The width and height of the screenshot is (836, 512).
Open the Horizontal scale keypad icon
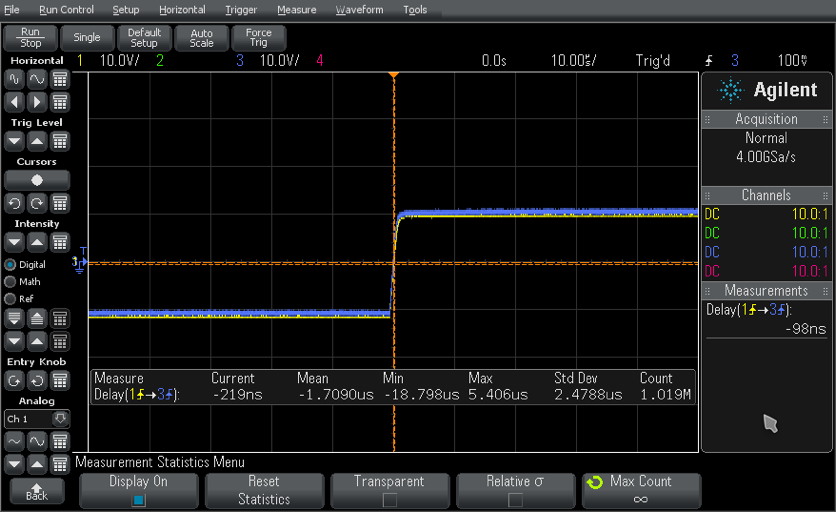pos(60,79)
